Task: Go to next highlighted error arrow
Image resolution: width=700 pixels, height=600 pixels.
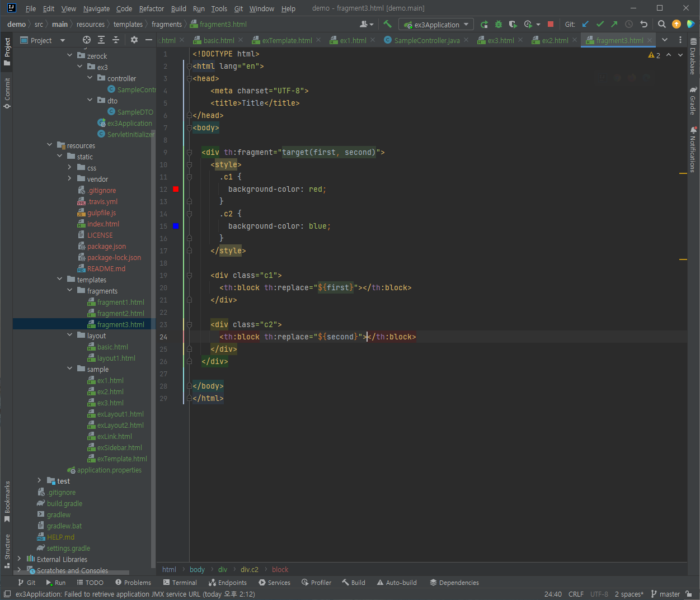Action: coord(680,55)
